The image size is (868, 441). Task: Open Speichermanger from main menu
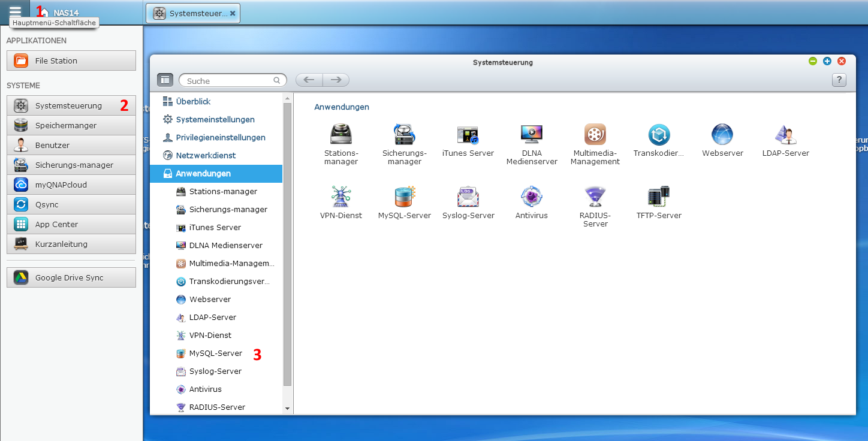coord(71,125)
